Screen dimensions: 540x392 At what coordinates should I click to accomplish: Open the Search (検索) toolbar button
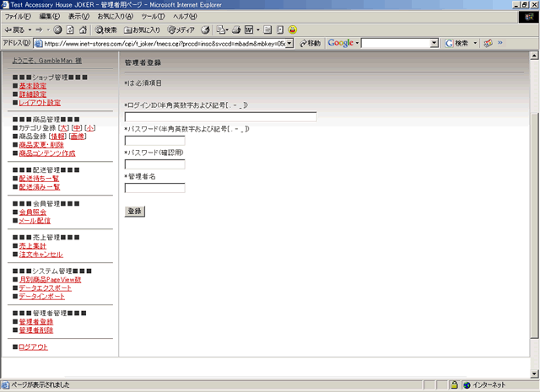106,30
